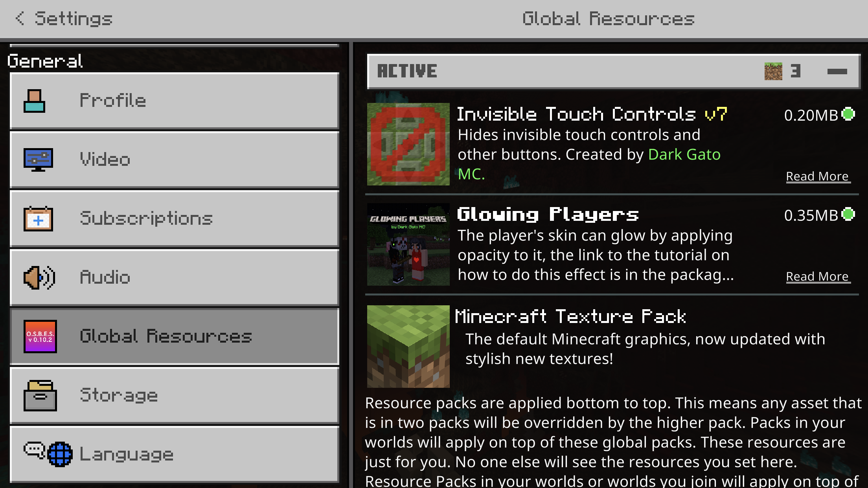The image size is (868, 488).
Task: Click the Storage filing box icon
Action: (x=40, y=395)
